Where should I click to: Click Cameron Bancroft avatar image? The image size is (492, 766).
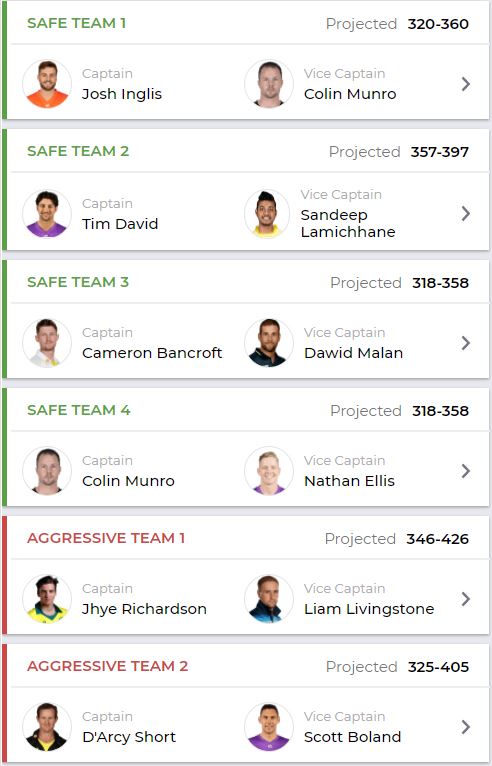tap(47, 342)
